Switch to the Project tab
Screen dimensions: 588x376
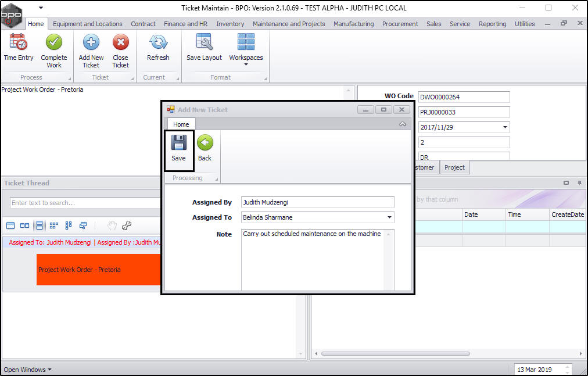click(454, 167)
